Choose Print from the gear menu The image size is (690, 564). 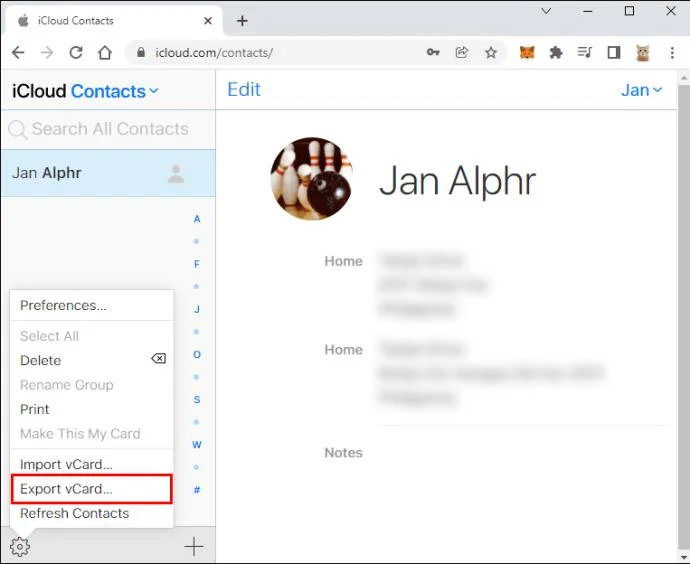pos(92,409)
